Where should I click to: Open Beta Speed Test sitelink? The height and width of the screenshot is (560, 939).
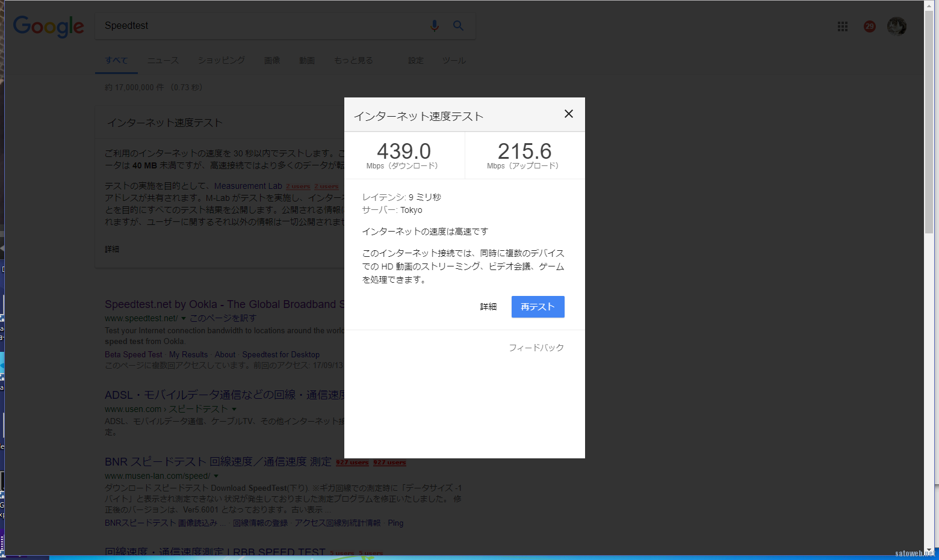[x=134, y=355]
